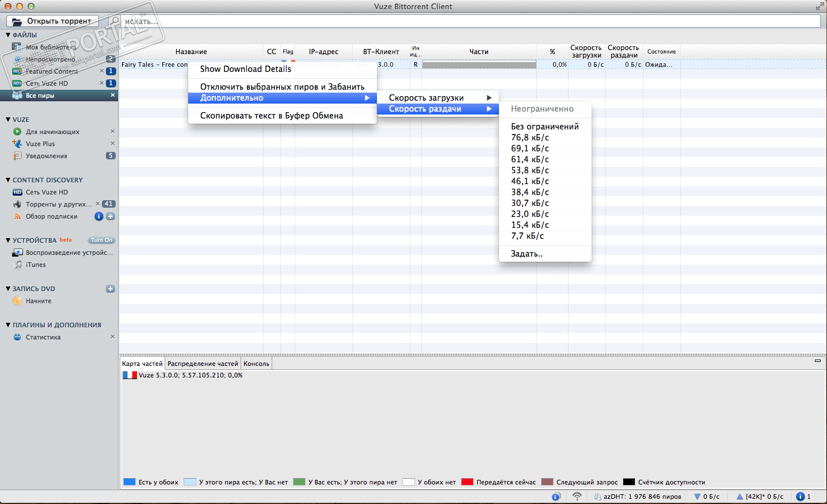Open the Уведомления notifications icon

(17, 156)
